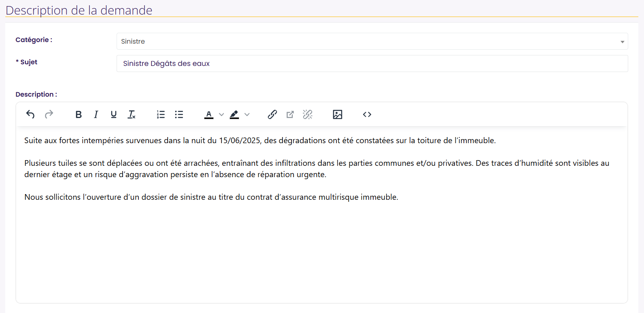This screenshot has height=313, width=644.
Task: Apply the text color A icon
Action: 209,115
